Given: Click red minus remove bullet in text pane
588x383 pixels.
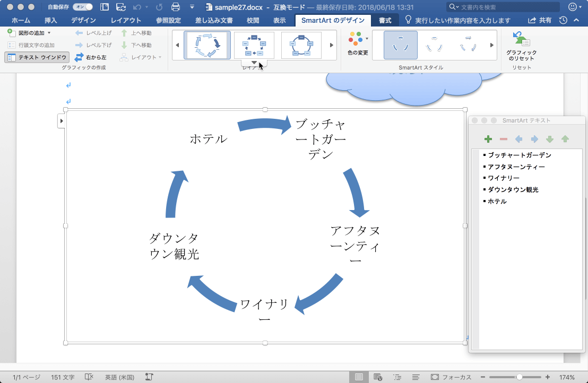Looking at the screenshot, I should coord(503,140).
